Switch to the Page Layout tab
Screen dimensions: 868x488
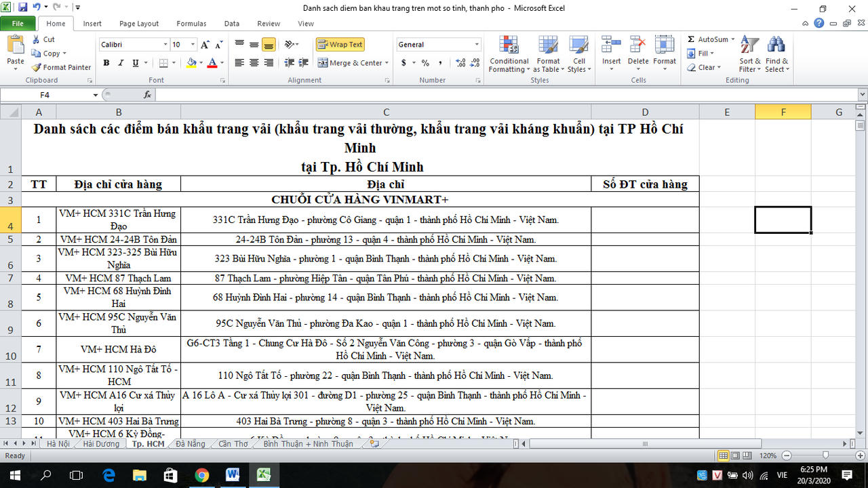tap(139, 24)
